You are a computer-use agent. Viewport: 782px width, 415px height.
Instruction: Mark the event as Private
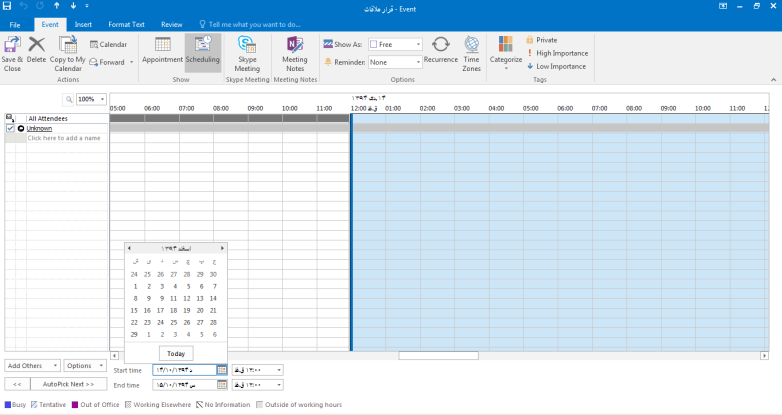point(546,40)
